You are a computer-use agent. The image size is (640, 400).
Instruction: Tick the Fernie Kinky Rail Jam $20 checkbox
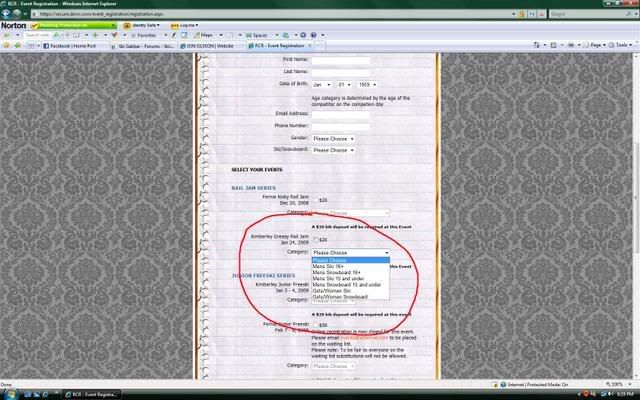pos(314,200)
